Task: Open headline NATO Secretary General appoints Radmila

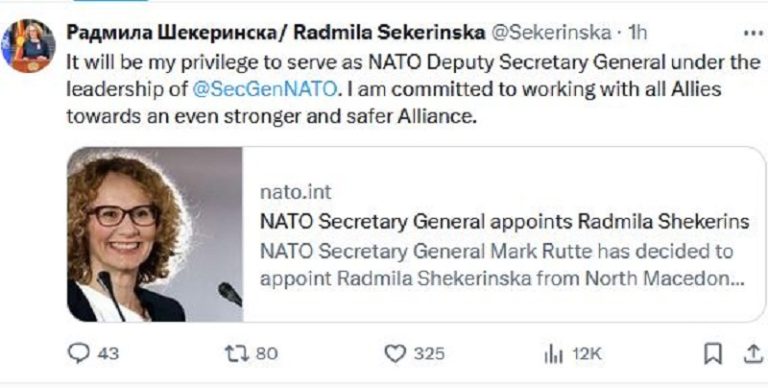Action: click(x=504, y=222)
